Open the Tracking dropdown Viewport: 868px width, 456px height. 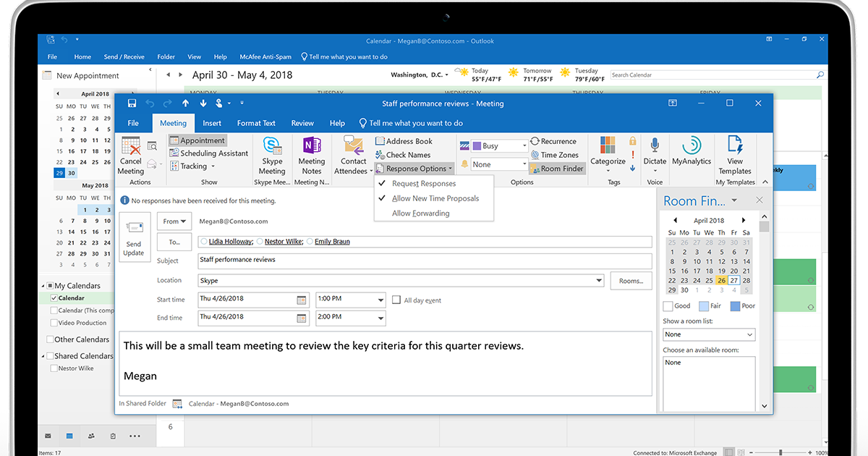tap(192, 166)
